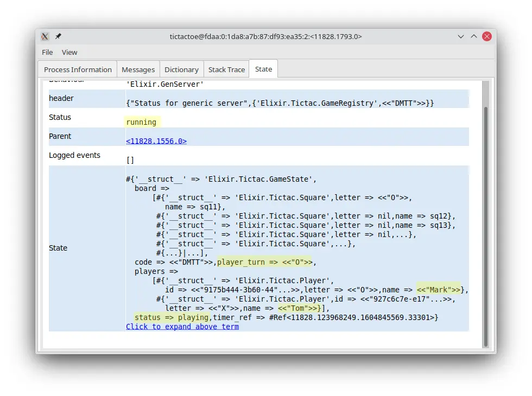Select the header row label

(x=61, y=98)
